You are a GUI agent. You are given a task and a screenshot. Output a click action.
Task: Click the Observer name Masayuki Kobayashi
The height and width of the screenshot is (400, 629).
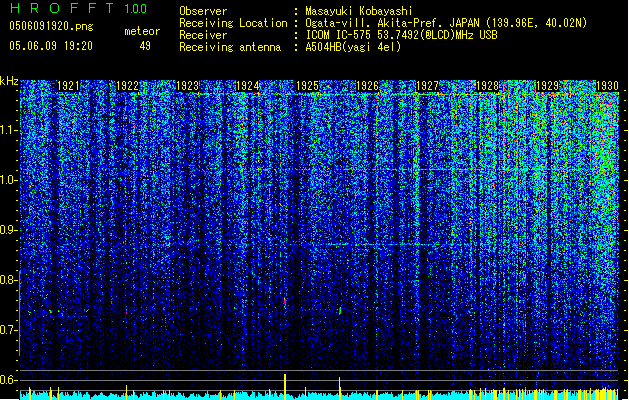[x=359, y=11]
